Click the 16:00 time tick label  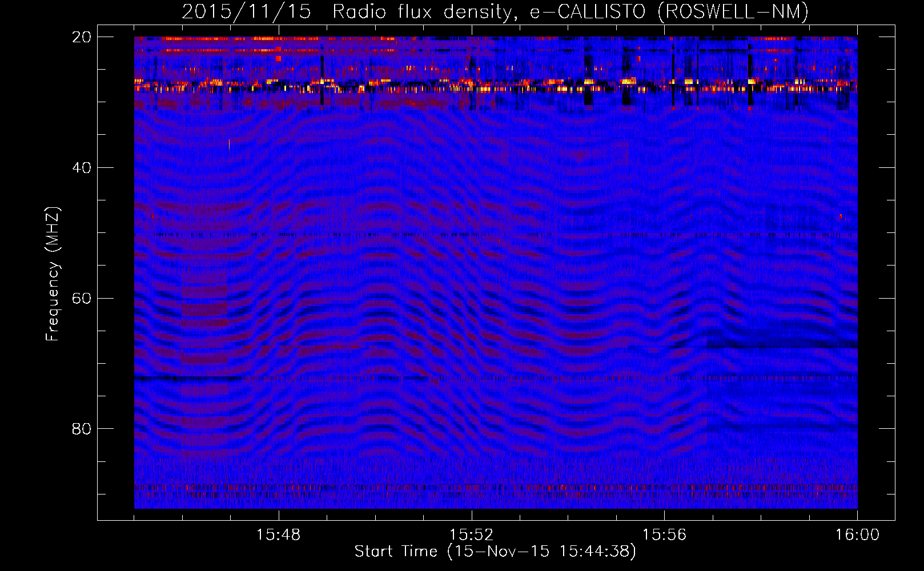point(857,535)
